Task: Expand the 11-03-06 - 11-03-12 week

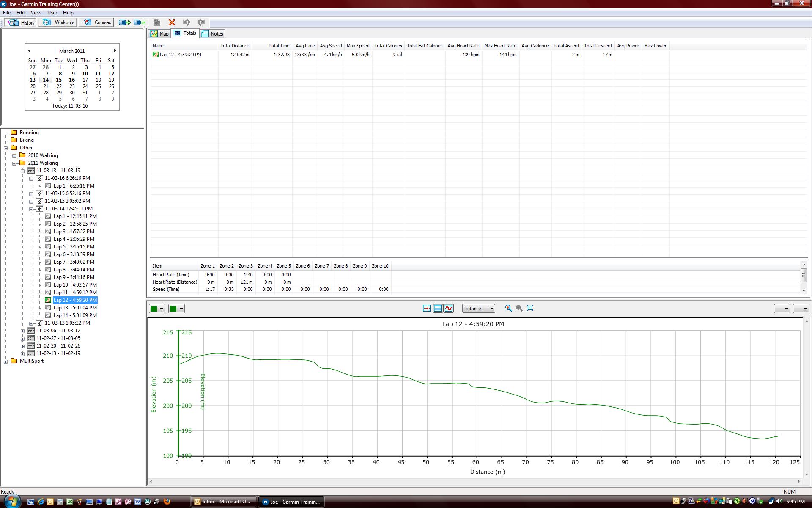Action: point(23,331)
